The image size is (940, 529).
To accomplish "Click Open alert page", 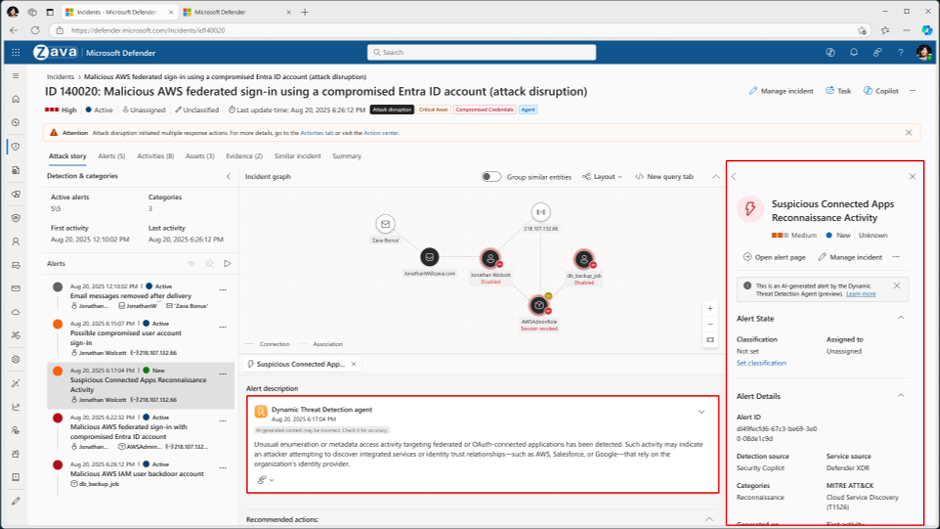I will point(775,257).
